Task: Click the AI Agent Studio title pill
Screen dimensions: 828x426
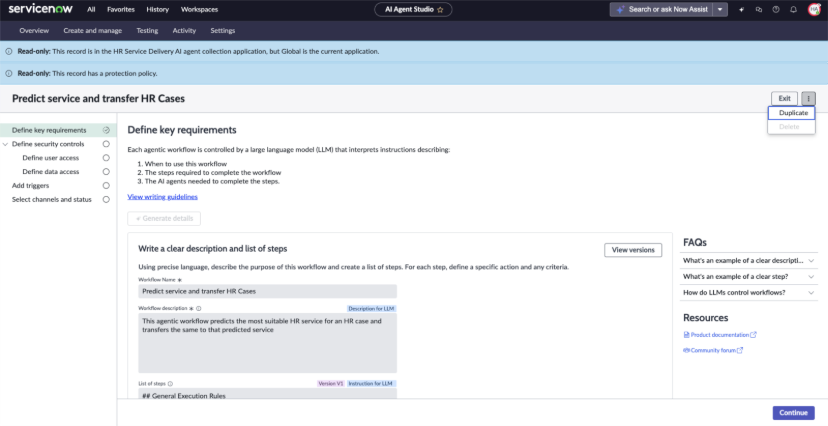Action: (413, 10)
